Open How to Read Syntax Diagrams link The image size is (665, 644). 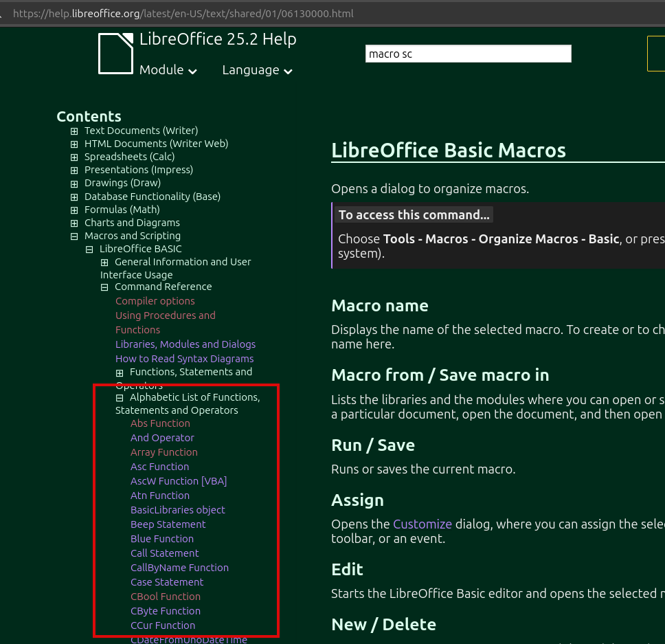(x=185, y=359)
